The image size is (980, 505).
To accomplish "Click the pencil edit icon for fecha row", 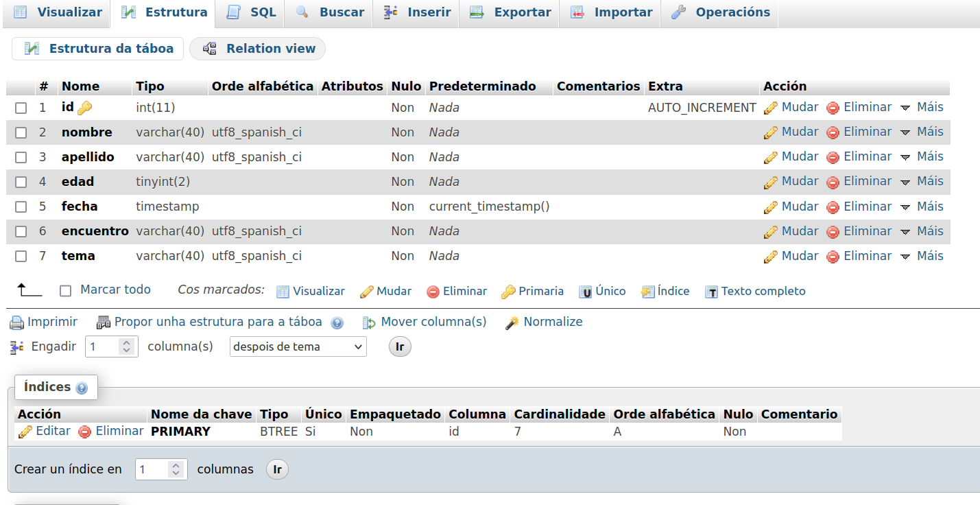I will 771,207.
